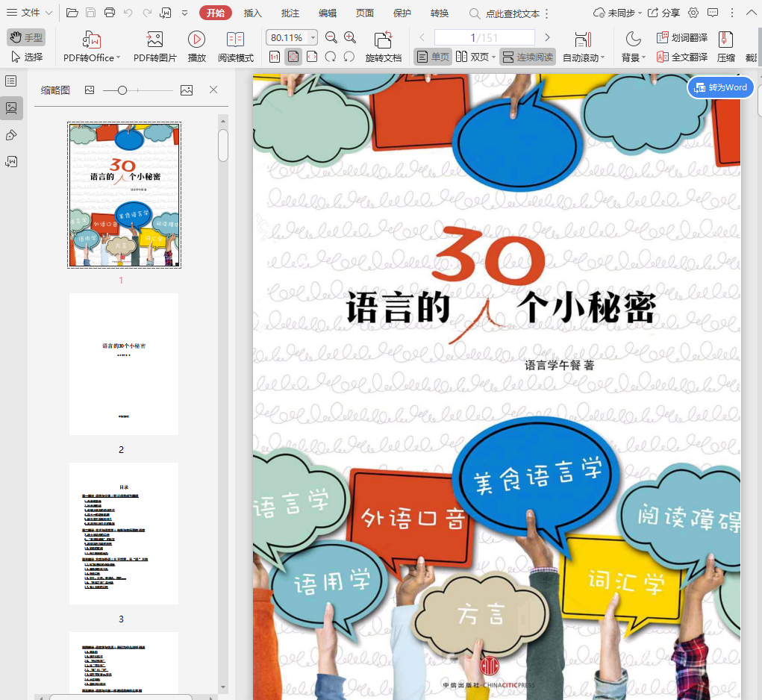Open the signature pen sidebar icon
The image size is (762, 700).
pos(11,135)
